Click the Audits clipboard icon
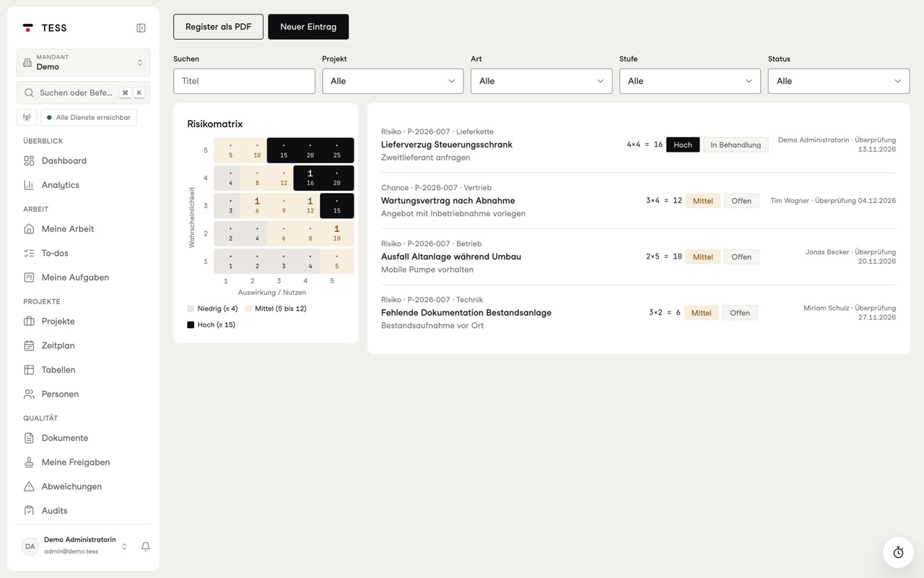 [x=29, y=511]
